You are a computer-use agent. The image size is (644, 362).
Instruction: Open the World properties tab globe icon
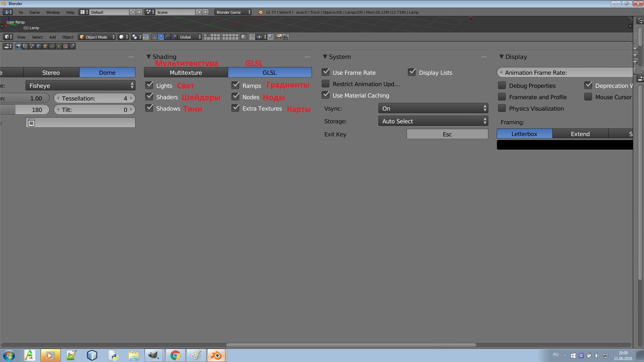[x=39, y=46]
